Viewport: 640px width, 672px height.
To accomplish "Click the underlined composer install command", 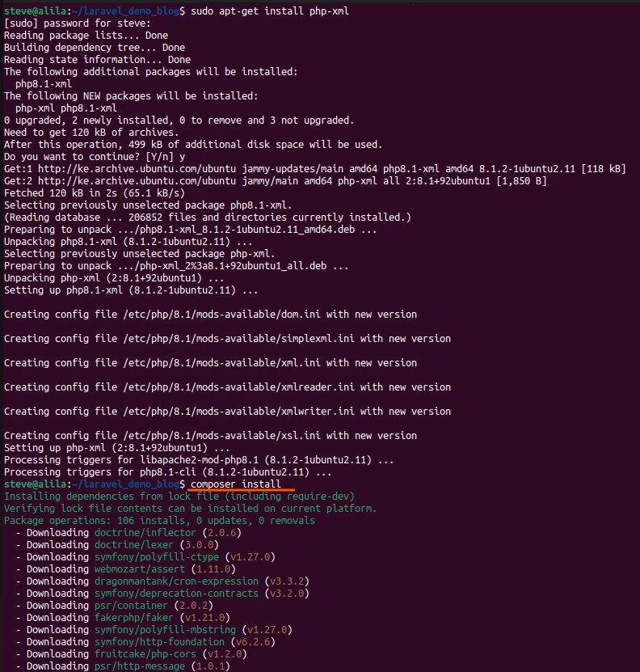I will point(236,484).
